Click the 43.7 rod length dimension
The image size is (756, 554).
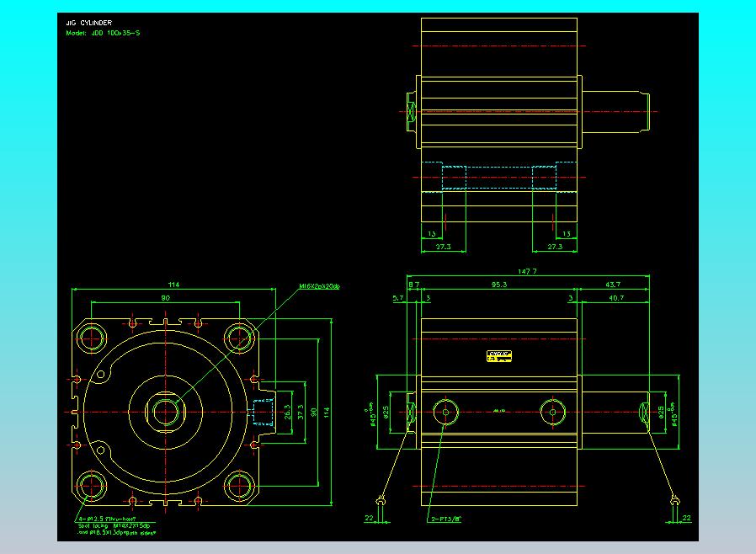click(614, 285)
